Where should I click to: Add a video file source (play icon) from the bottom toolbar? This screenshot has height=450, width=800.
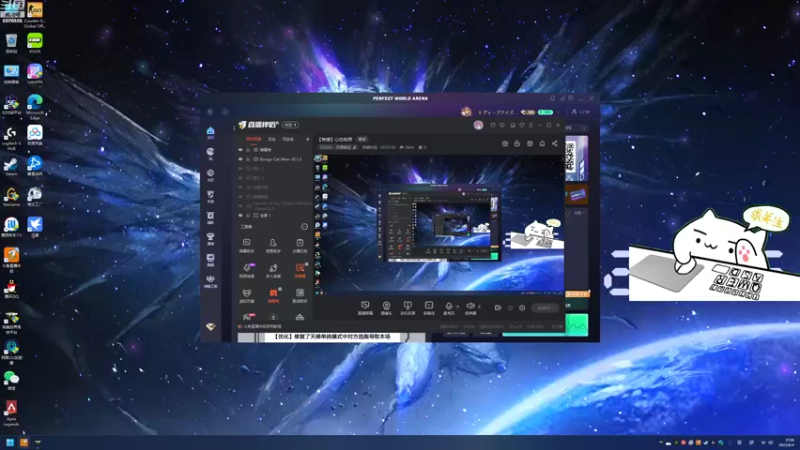(429, 308)
